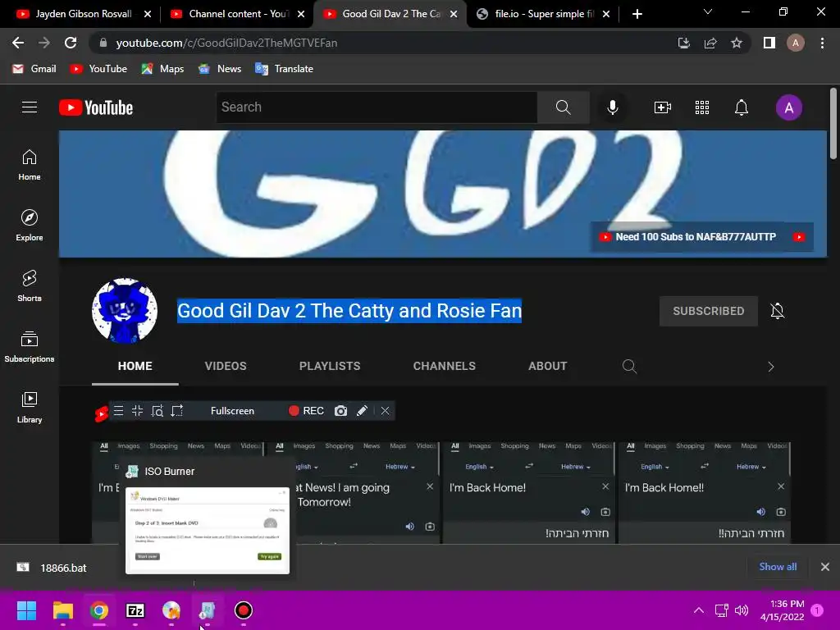Select recorder rectangle area icon
The image size is (840, 630).
click(x=177, y=411)
